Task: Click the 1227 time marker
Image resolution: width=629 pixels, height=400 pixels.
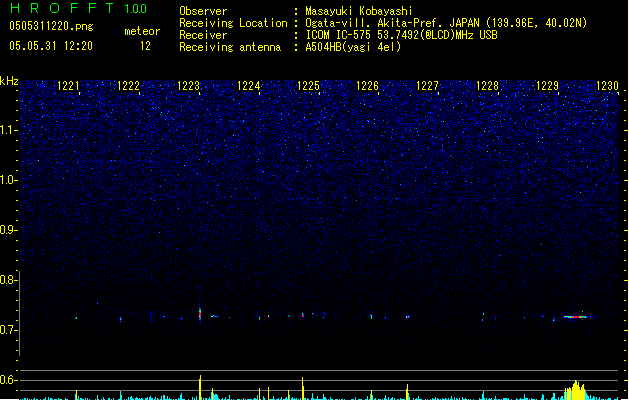Action: point(427,86)
